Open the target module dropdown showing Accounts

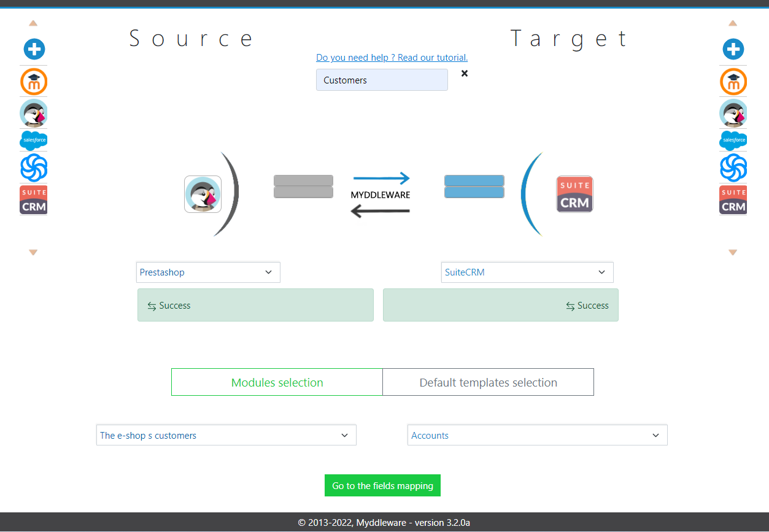537,434
